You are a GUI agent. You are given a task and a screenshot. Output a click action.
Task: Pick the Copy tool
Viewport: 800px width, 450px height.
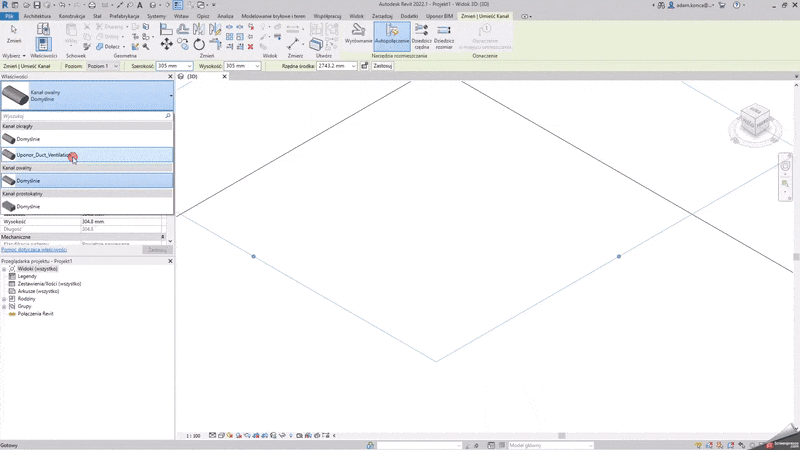183,44
